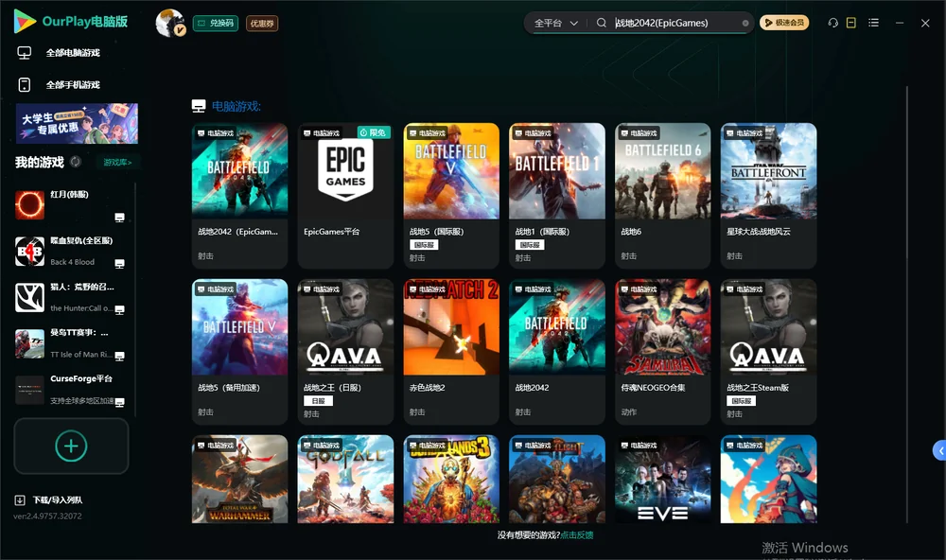Open the 战地之王Steam版 game card
The height and width of the screenshot is (560, 946).
[768, 352]
